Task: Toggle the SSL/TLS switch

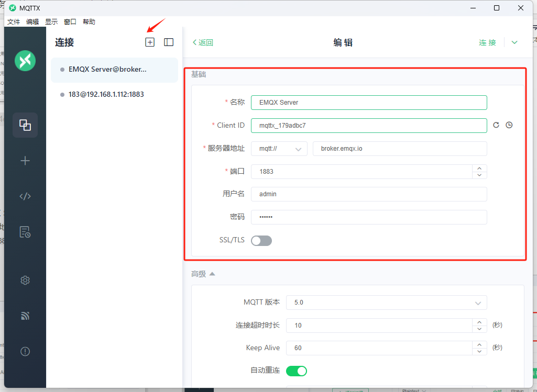Action: [261, 241]
